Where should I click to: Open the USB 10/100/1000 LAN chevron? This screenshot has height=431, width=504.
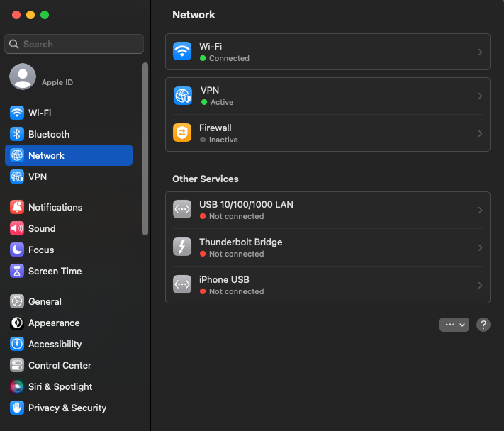pos(480,210)
